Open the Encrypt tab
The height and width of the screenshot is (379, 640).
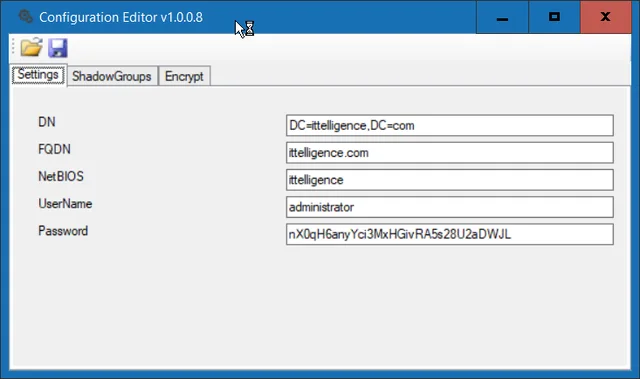point(184,76)
